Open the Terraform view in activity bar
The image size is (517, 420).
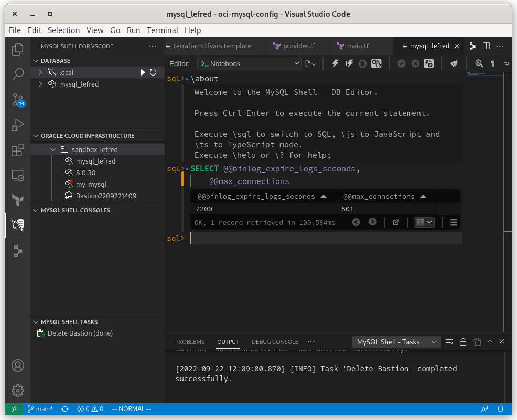click(x=18, y=200)
